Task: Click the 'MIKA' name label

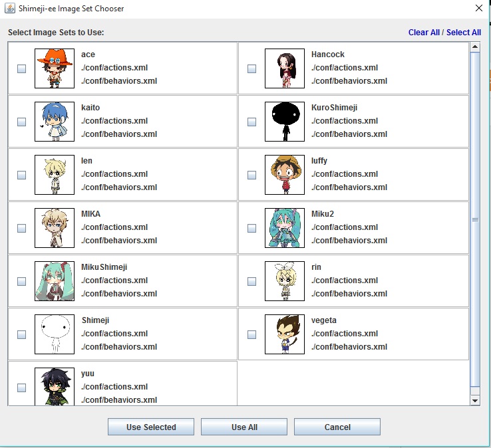Action: click(90, 214)
